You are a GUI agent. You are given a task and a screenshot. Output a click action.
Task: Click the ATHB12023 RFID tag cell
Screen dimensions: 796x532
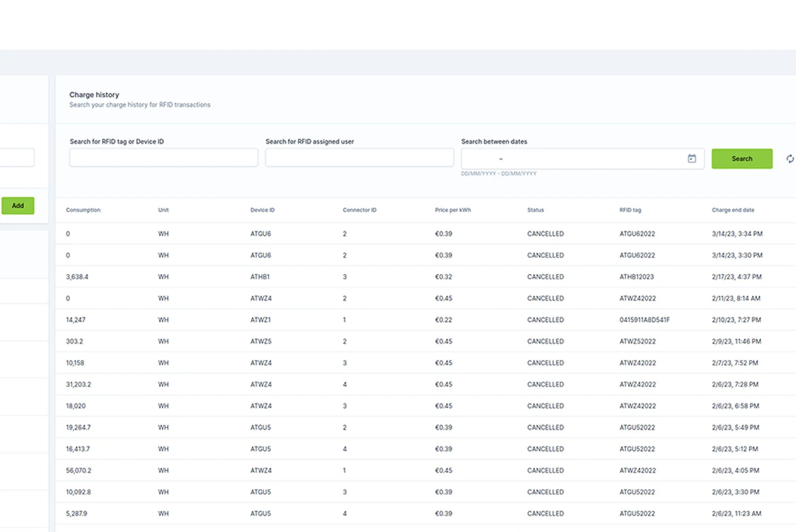[637, 277]
